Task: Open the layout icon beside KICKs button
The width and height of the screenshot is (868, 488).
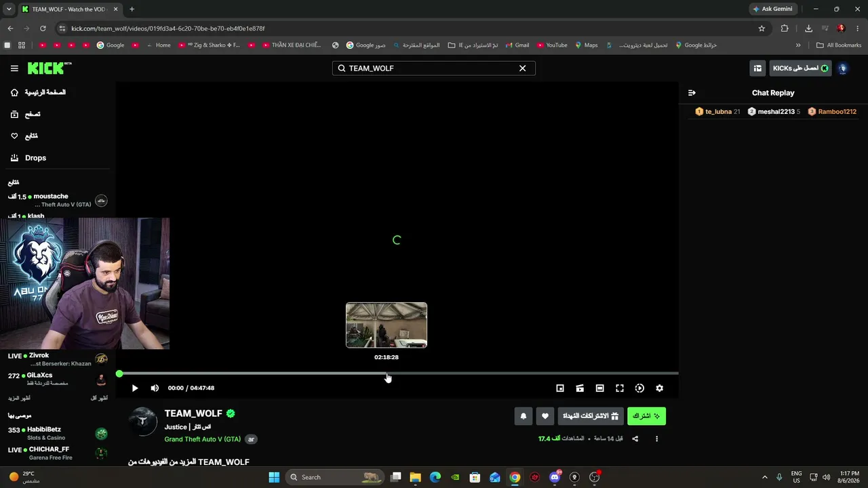Action: click(x=757, y=68)
